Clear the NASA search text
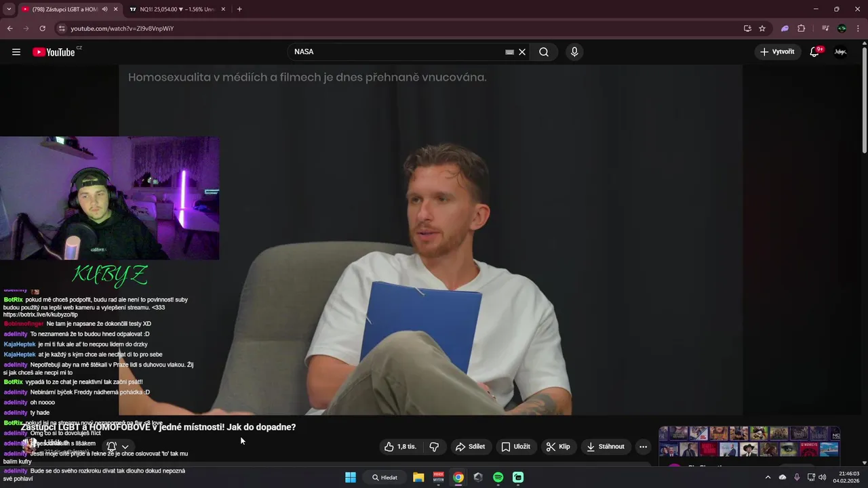 tap(522, 52)
